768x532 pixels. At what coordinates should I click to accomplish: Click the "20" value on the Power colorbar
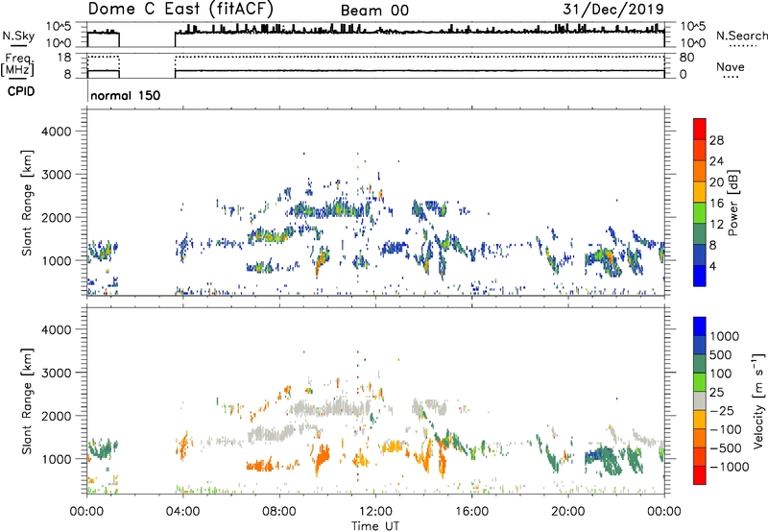716,182
